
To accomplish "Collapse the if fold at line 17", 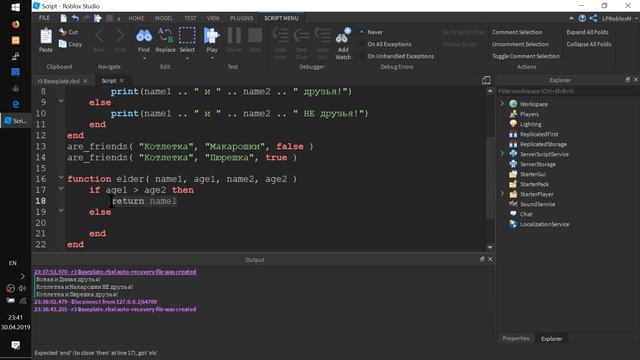I will point(61,188).
